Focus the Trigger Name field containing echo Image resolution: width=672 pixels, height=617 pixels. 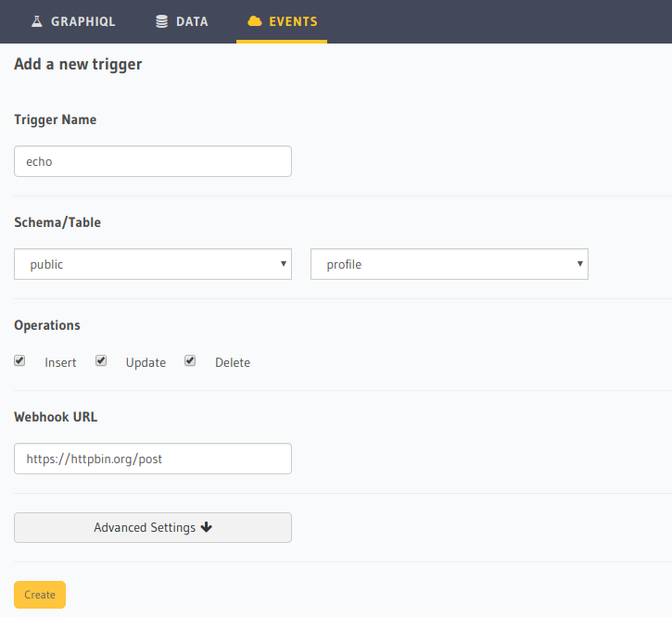tap(153, 161)
